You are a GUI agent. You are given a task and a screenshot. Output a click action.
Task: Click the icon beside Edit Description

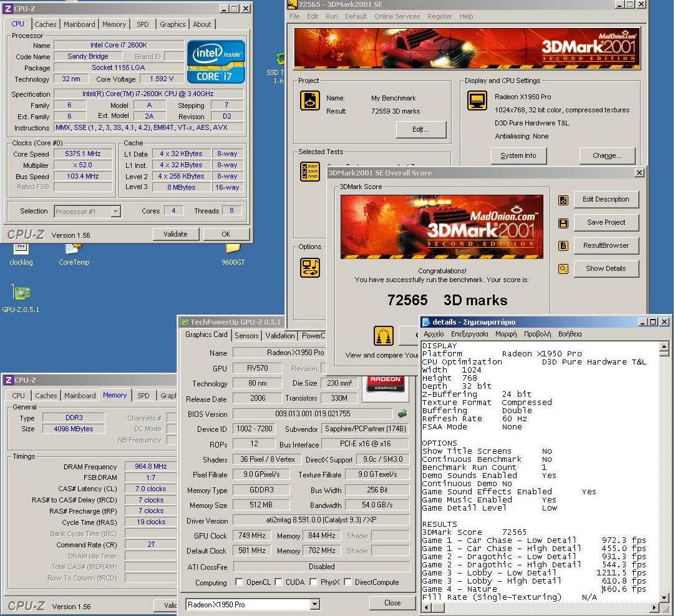click(563, 200)
